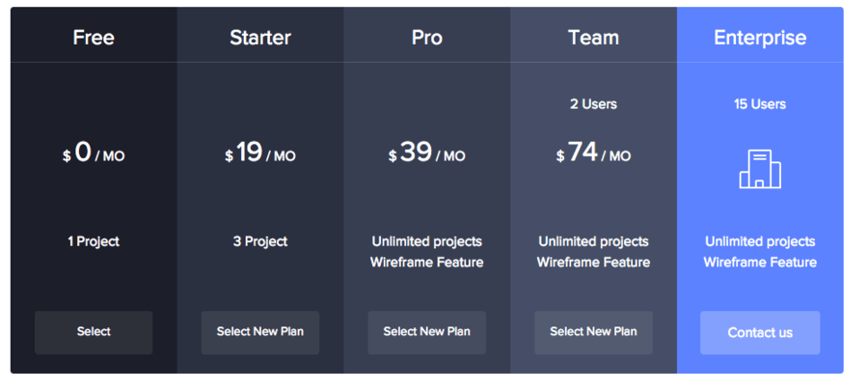Select the Starter plan header

coord(260,38)
